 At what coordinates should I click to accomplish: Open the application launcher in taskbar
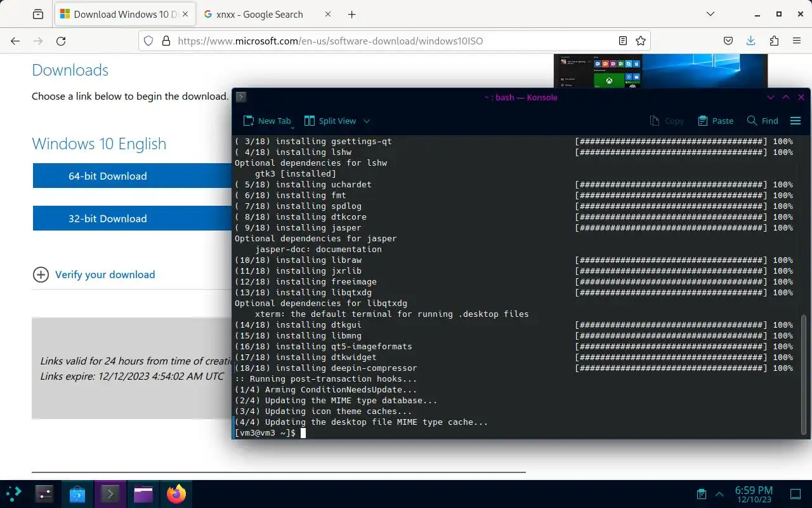click(14, 493)
